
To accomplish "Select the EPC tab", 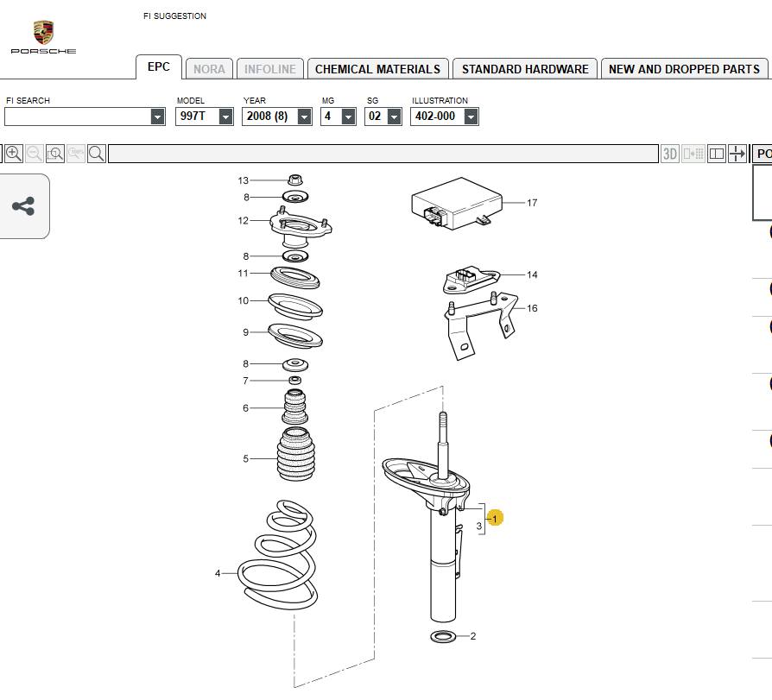I will point(159,67).
